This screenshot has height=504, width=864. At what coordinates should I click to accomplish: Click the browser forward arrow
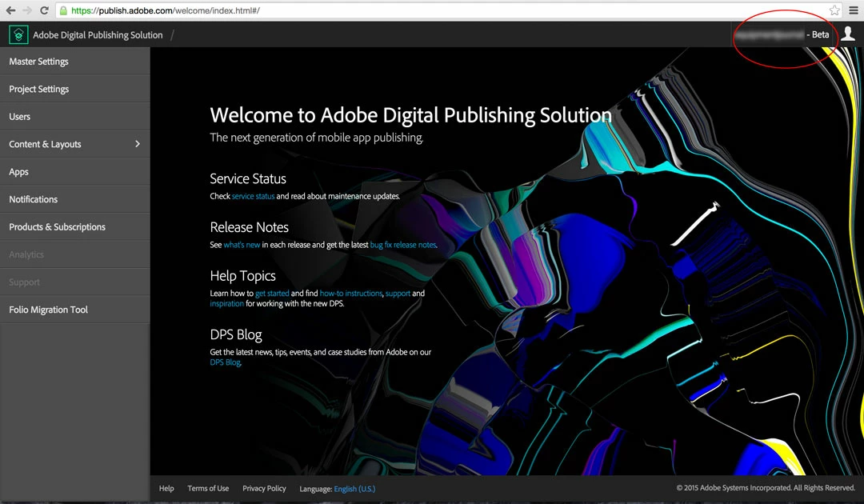click(27, 10)
